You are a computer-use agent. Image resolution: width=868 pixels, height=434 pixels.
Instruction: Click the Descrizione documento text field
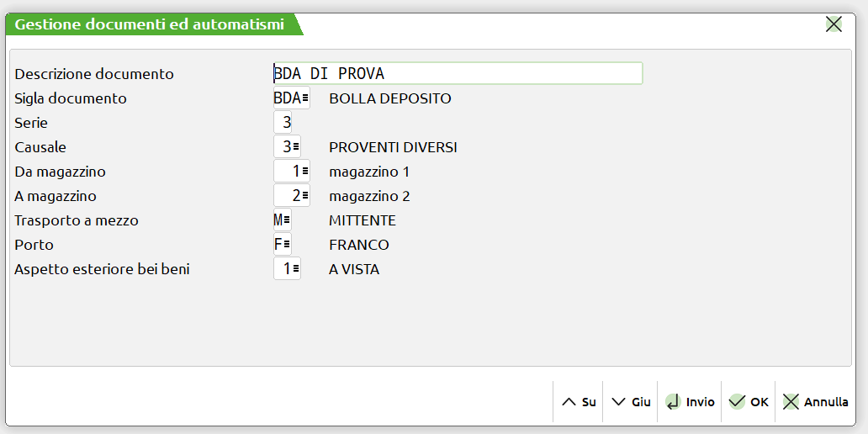[x=458, y=74]
